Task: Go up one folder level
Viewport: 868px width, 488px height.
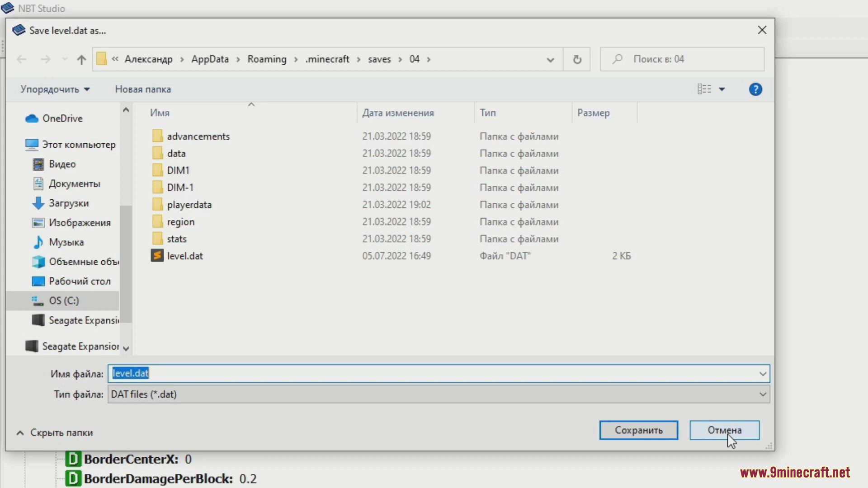Action: [x=81, y=59]
